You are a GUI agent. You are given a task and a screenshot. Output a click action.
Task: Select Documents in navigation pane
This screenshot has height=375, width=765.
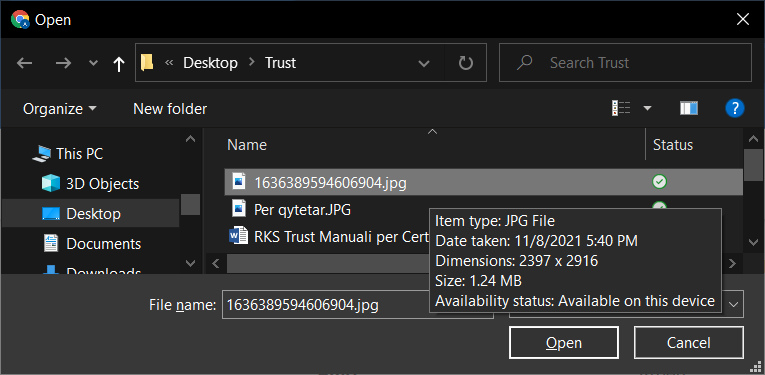pos(103,243)
